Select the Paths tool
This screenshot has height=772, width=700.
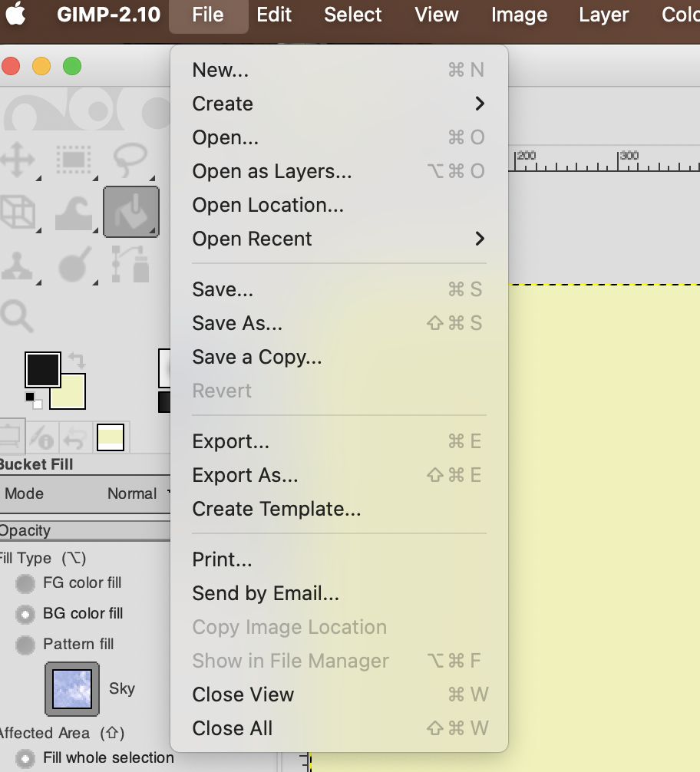tap(130, 265)
